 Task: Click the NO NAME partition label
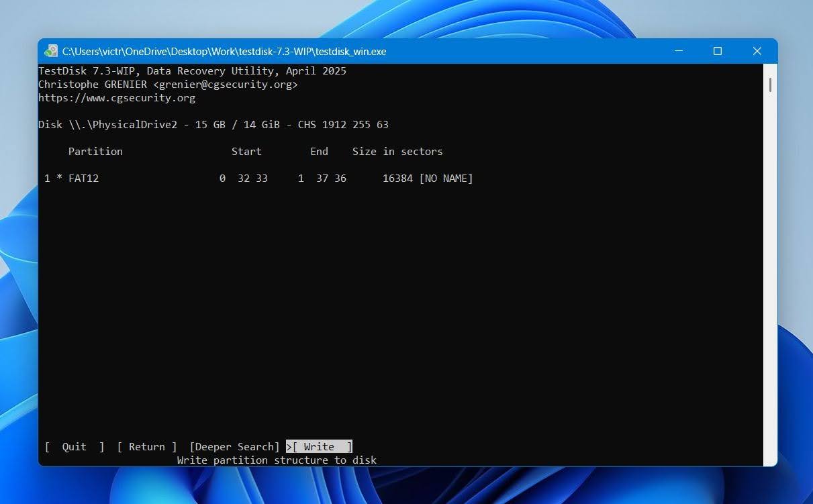446,179
